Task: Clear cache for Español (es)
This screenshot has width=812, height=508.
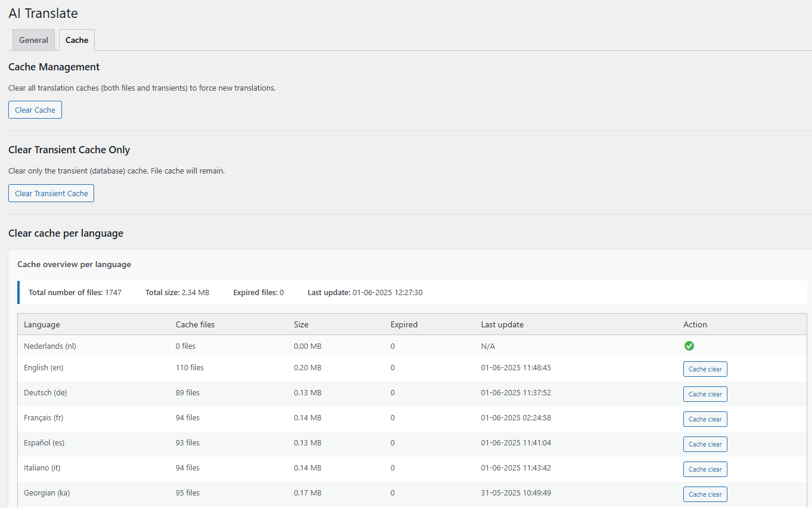Action: (x=705, y=444)
